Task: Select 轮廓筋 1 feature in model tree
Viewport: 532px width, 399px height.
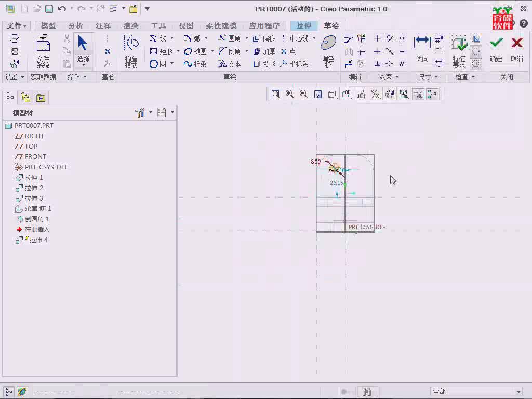Action: [x=33, y=209]
